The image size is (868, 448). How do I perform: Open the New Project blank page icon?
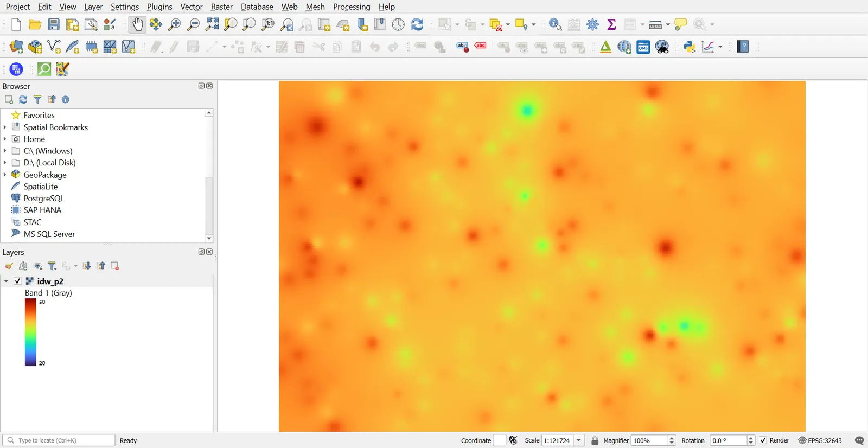[16, 24]
